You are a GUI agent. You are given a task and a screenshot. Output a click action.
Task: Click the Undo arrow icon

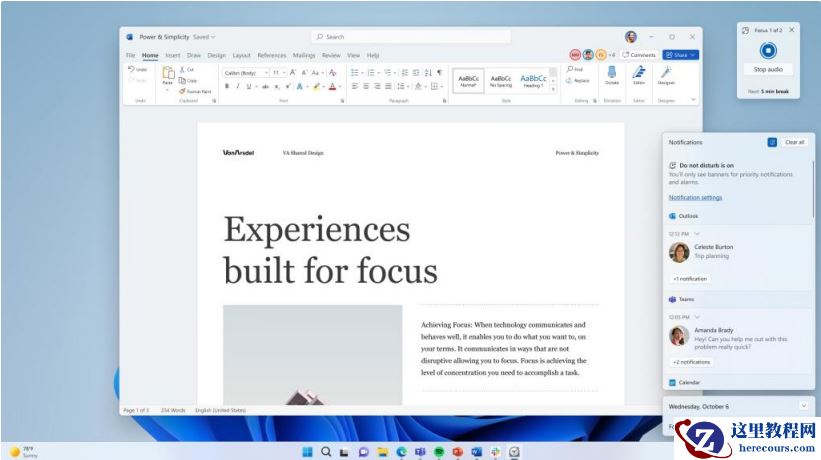click(131, 69)
